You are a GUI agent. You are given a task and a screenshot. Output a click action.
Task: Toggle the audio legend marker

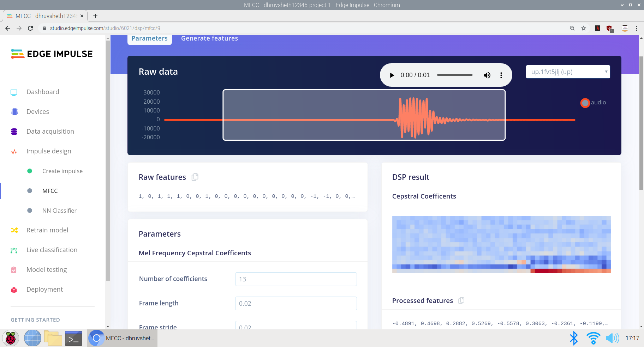click(585, 103)
